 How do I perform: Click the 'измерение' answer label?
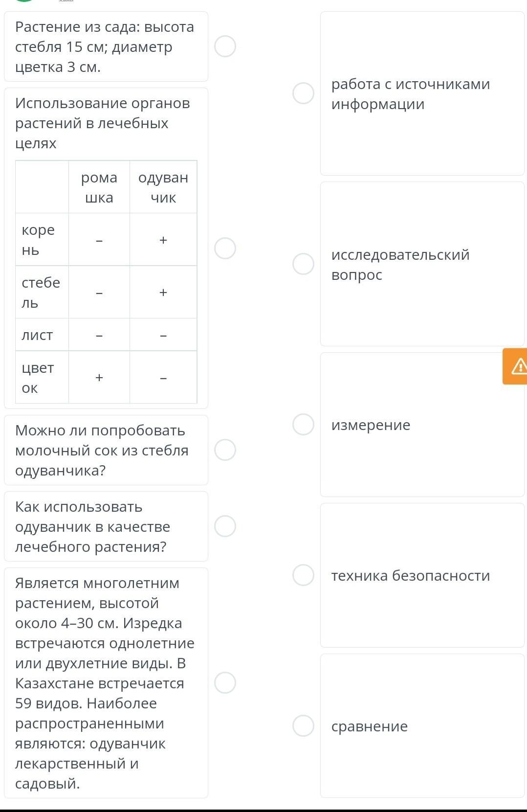371,425
